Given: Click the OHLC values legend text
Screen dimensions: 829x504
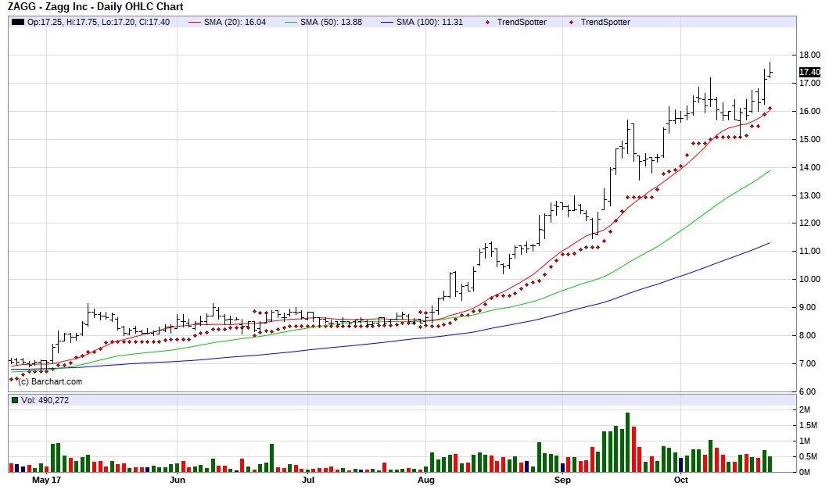Looking at the screenshot, I should [x=99, y=22].
